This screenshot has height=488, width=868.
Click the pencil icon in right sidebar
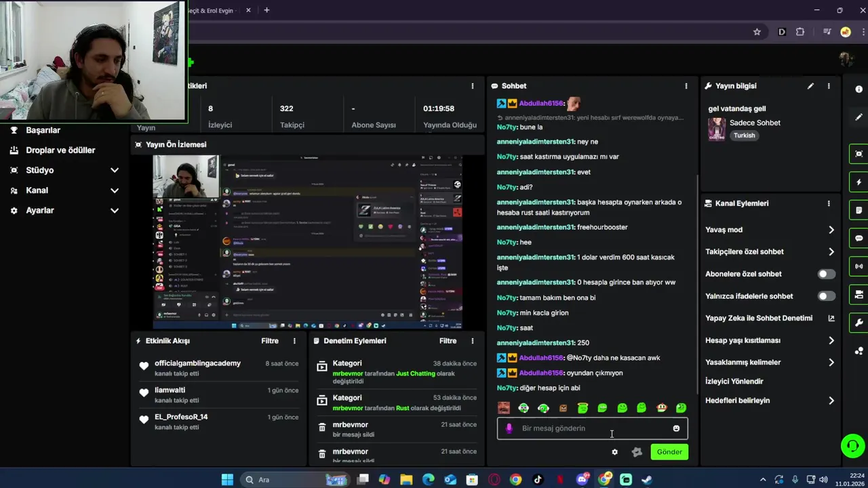coord(859,117)
